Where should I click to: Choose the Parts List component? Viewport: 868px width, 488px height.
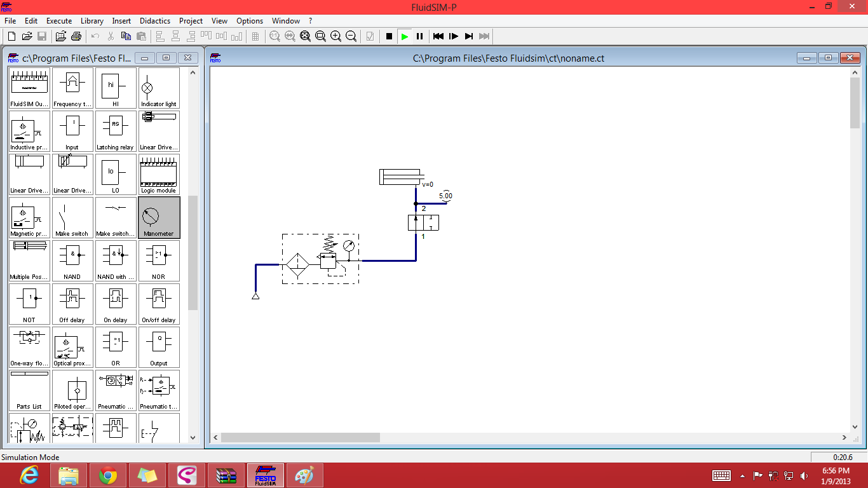[x=29, y=390]
